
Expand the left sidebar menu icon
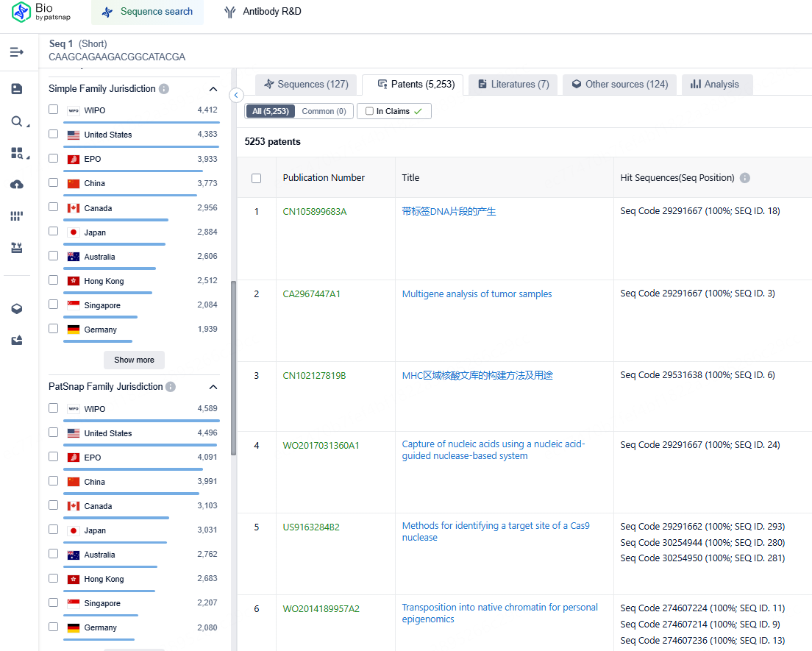16,52
